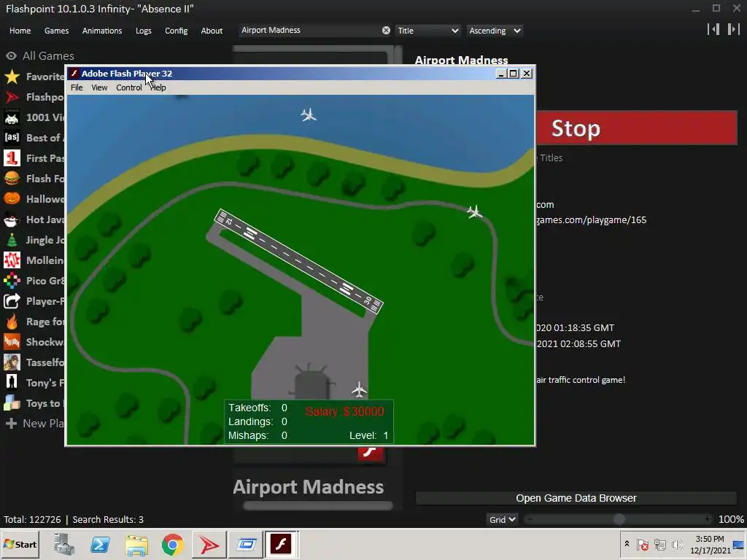747x560 pixels.
Task: Click the Player share-arrow playlist icon
Action: [12, 301]
